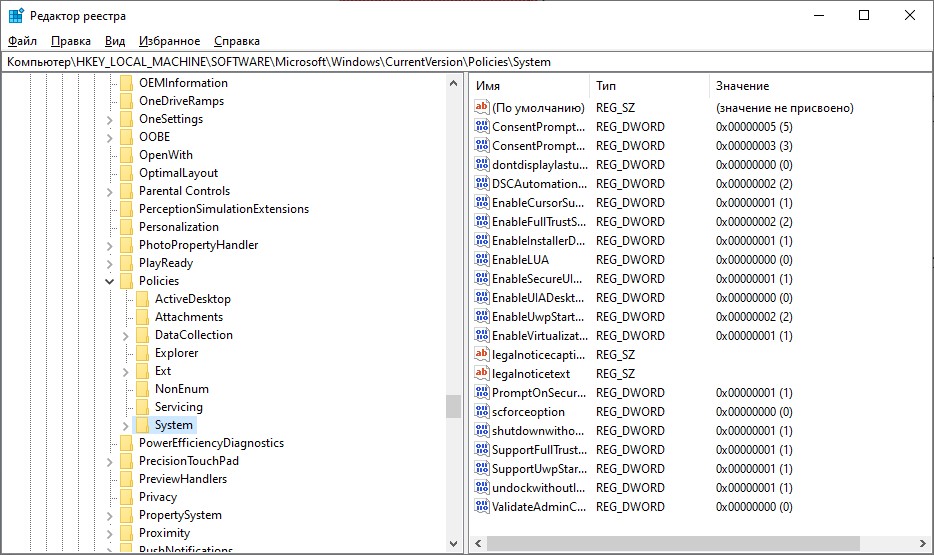Expand the DataCollection key node
Image resolution: width=934 pixels, height=555 pixels.
coord(125,336)
